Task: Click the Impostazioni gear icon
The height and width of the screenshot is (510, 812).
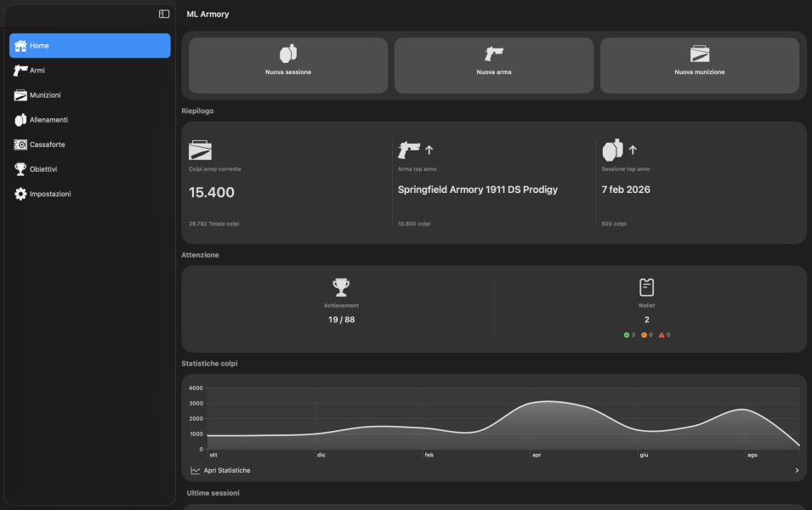Action: (20, 194)
